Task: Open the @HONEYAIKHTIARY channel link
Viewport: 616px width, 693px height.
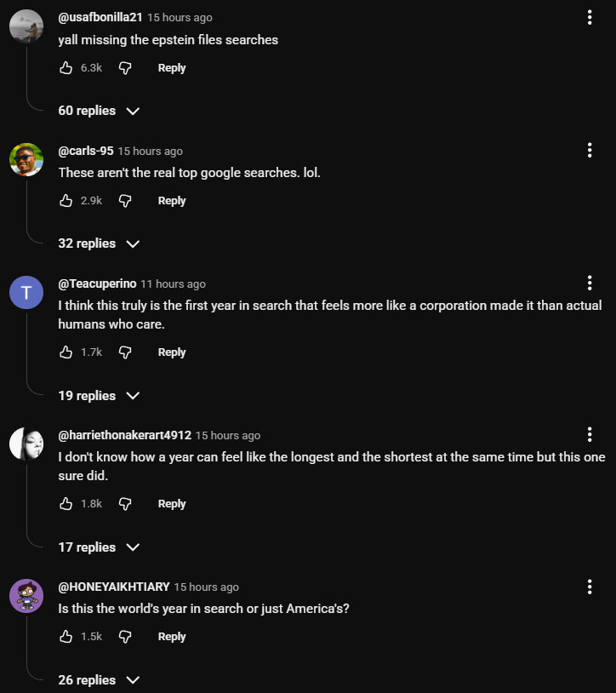Action: [112, 587]
